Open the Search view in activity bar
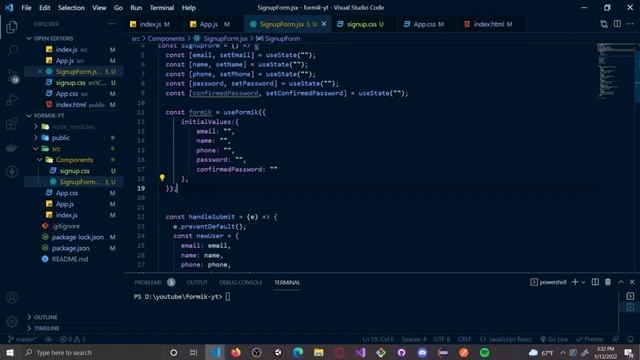The height and width of the screenshot is (360, 640). coord(12,51)
